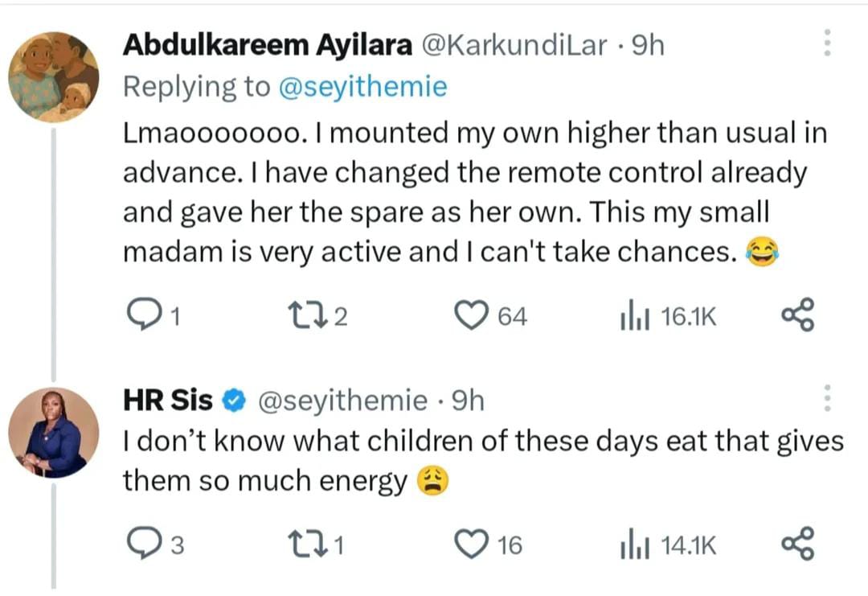Open more options on Abdulkareem's tweet

point(825,43)
